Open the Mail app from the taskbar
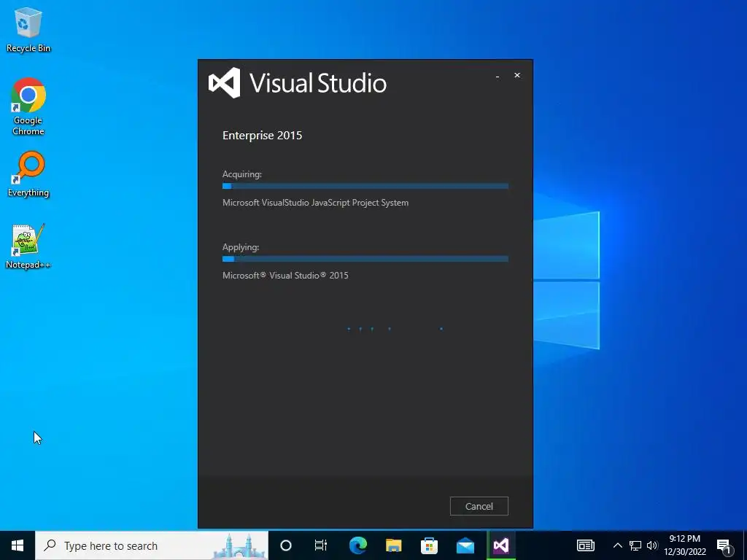This screenshot has height=560, width=747. click(x=465, y=545)
